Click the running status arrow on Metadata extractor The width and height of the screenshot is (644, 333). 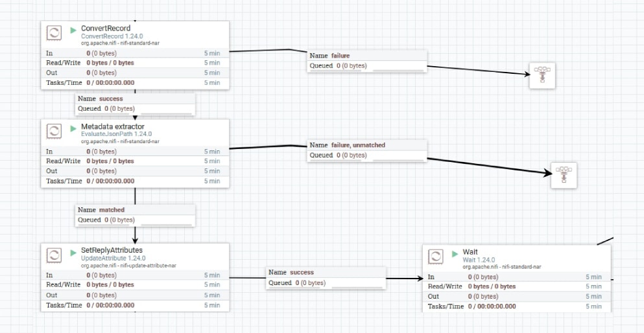pyautogui.click(x=73, y=127)
